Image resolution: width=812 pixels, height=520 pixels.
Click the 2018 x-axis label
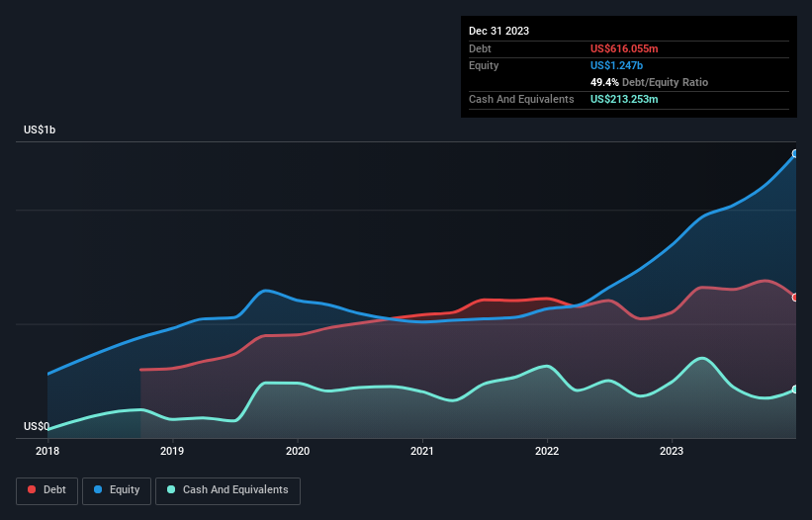tap(47, 451)
